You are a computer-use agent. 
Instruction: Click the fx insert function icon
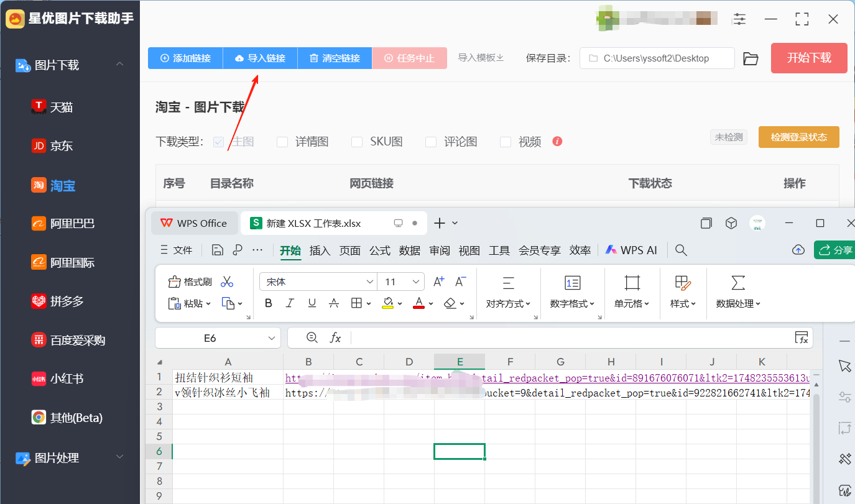(335, 337)
